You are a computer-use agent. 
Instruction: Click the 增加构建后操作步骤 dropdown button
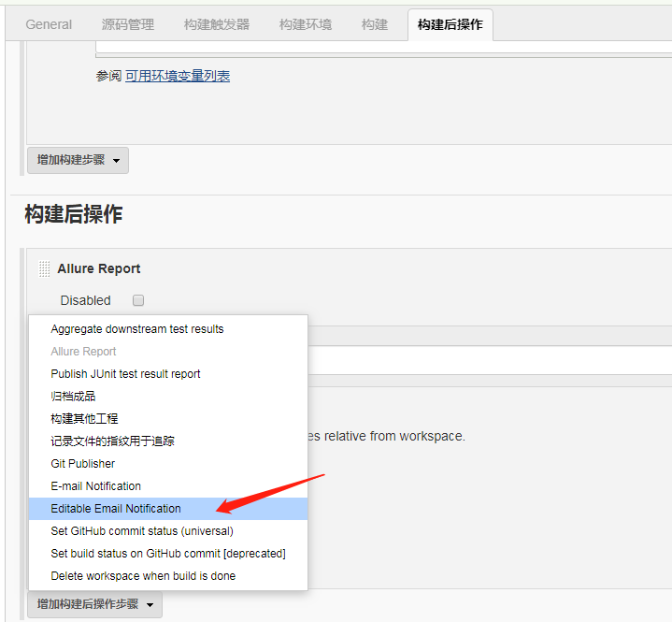(94, 604)
